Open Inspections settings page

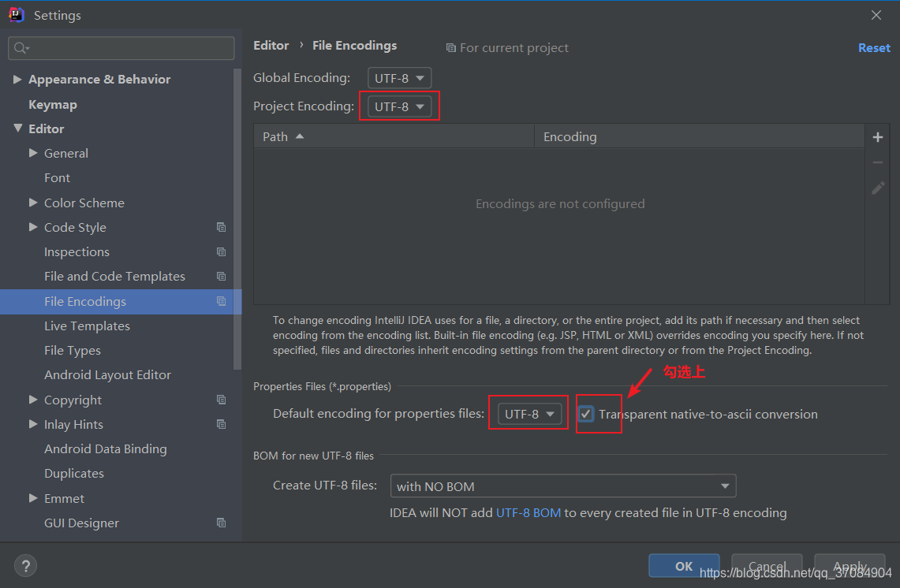pos(77,252)
